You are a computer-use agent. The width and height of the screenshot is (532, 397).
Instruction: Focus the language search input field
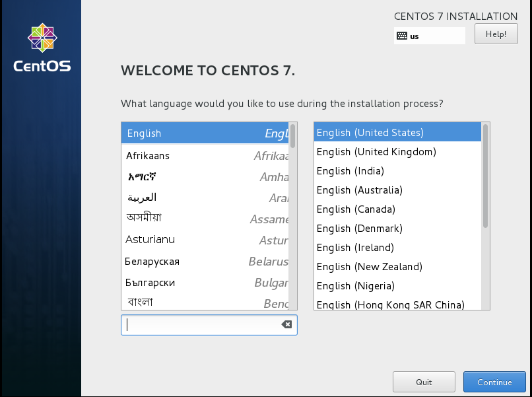tap(201, 324)
